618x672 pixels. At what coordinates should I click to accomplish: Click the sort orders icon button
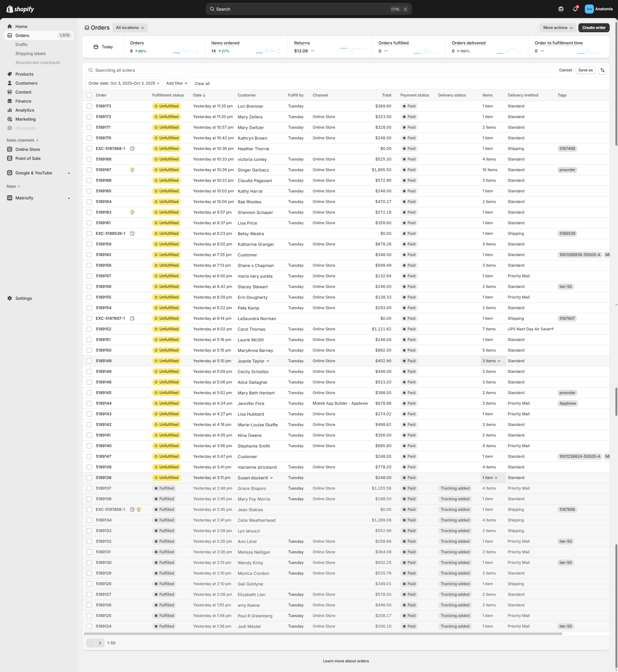point(602,70)
